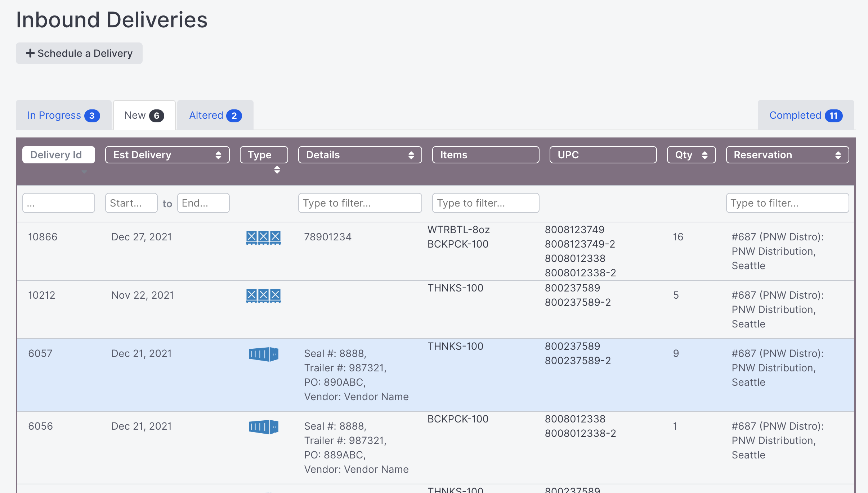Image resolution: width=868 pixels, height=493 pixels.
Task: Click the container icon for delivery 6056
Action: pyautogui.click(x=263, y=427)
